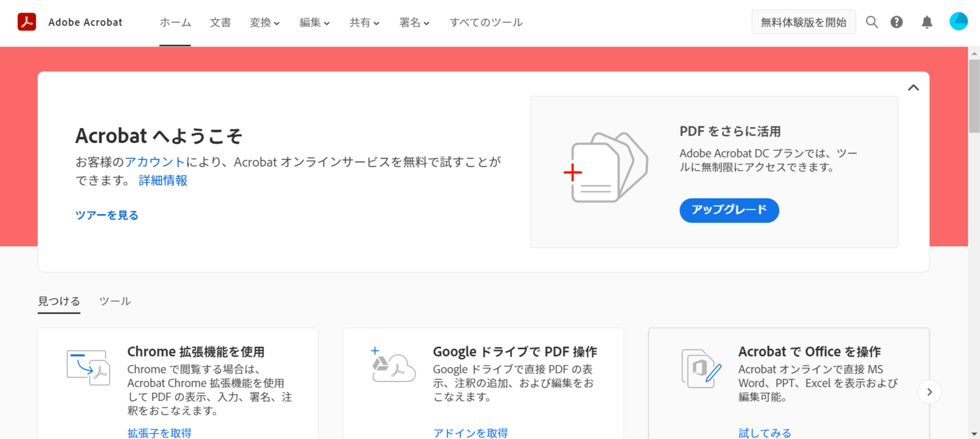
Task: Click the Adobe Acrobat title text
Action: 85,23
